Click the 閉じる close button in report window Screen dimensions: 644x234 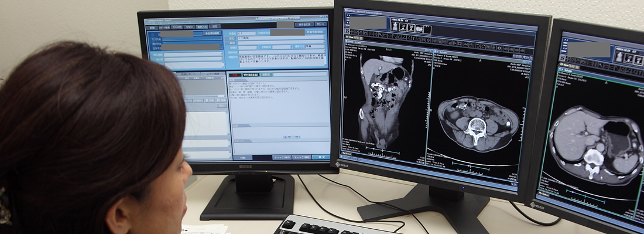tap(321, 24)
